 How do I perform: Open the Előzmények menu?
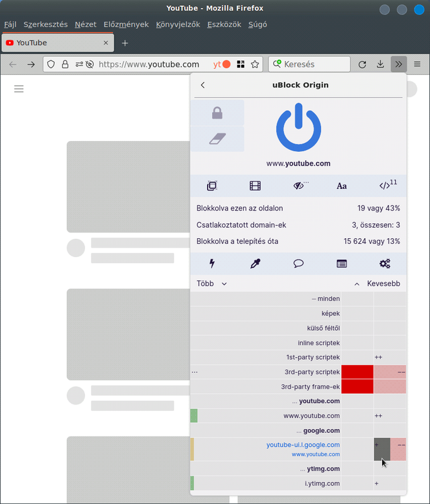pos(126,25)
